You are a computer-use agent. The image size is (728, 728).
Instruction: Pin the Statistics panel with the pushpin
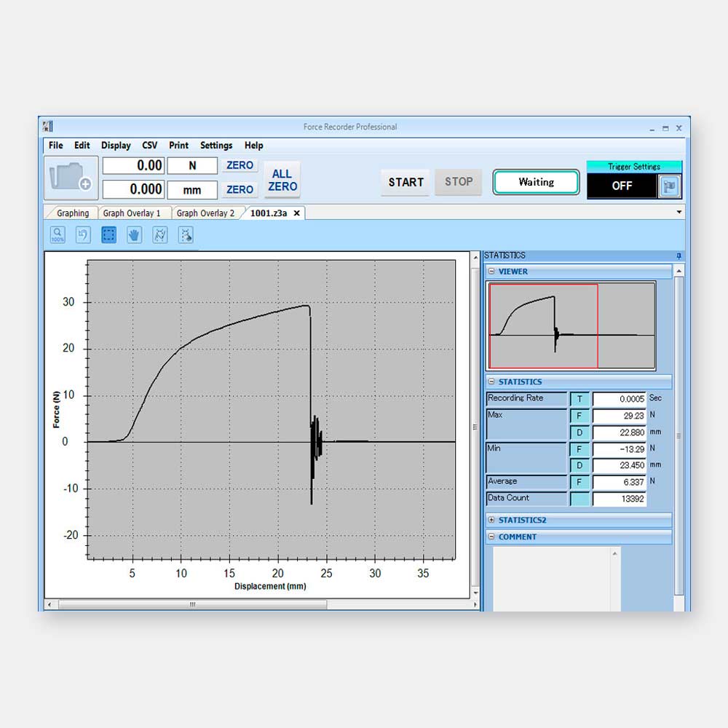pos(678,256)
